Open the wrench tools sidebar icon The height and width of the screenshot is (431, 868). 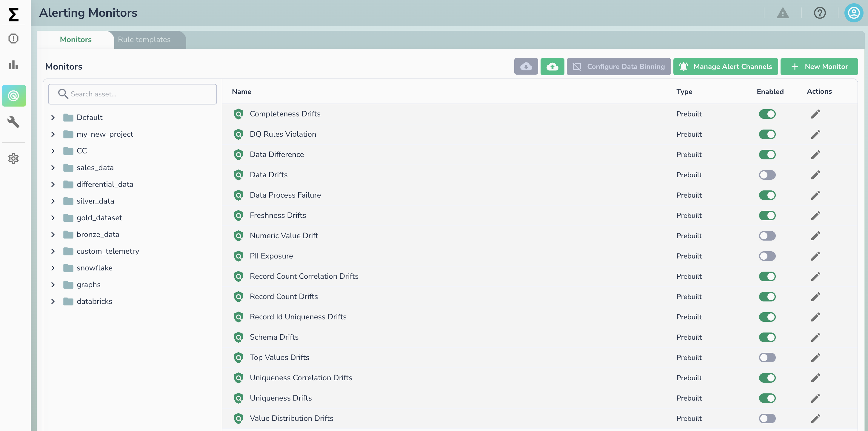13,122
